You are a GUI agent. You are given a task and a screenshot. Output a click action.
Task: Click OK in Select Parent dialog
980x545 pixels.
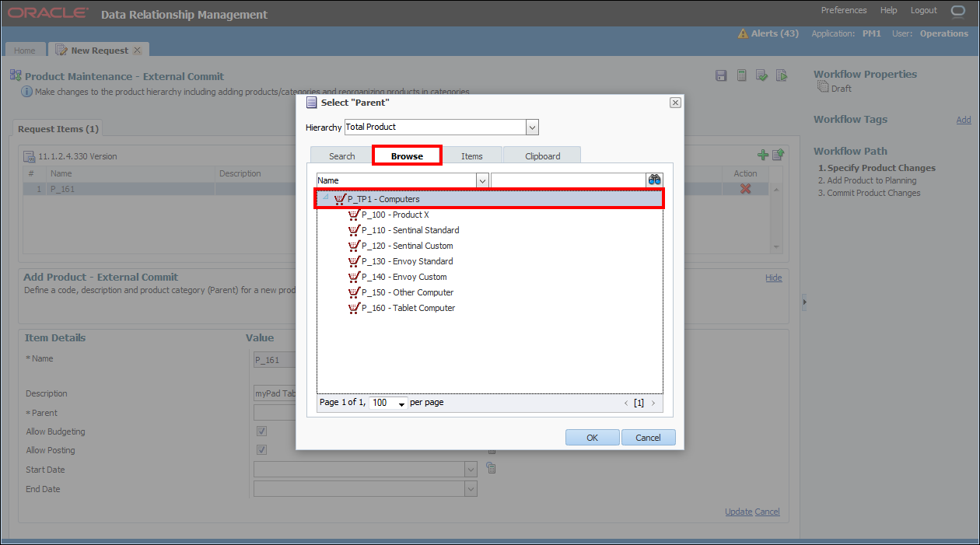[x=592, y=438]
